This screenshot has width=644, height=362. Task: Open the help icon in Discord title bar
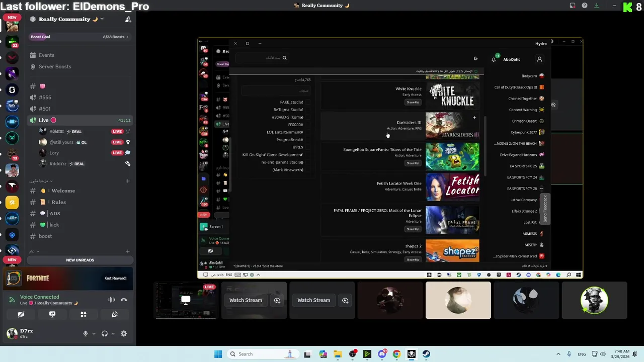(585, 6)
